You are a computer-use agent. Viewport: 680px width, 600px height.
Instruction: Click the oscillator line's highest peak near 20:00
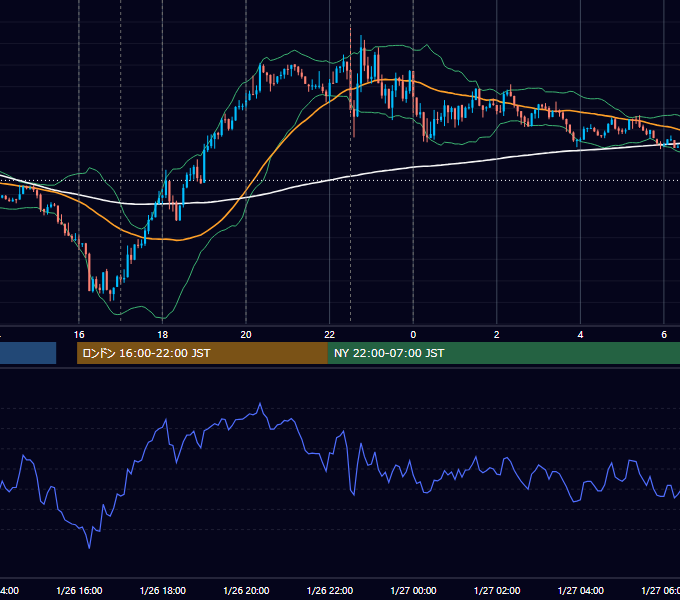(x=260, y=404)
